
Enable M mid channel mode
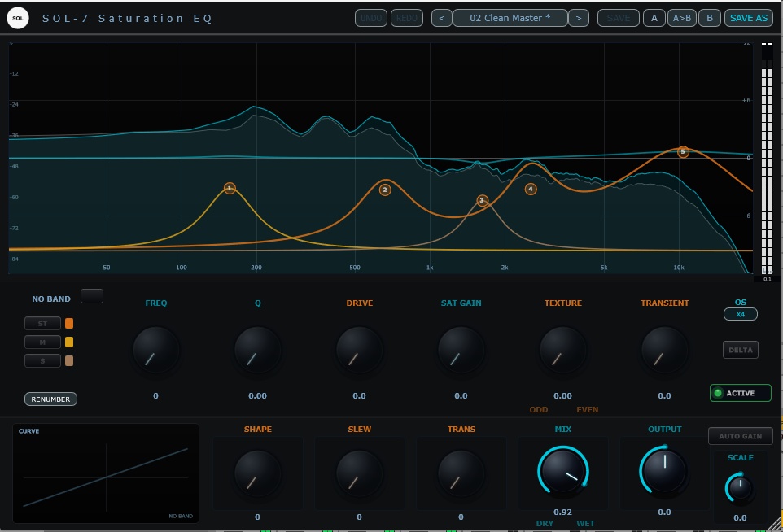(42, 342)
